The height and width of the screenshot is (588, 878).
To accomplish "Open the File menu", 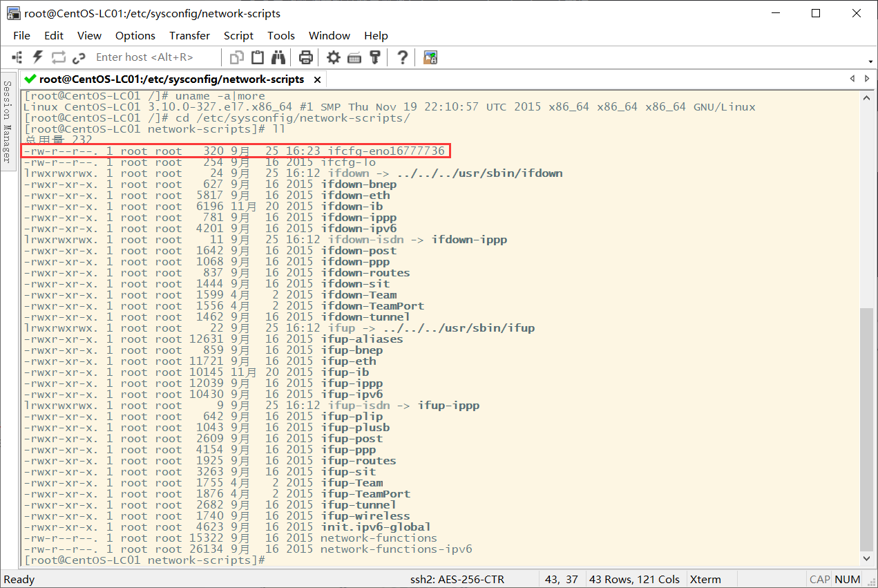I will click(21, 35).
